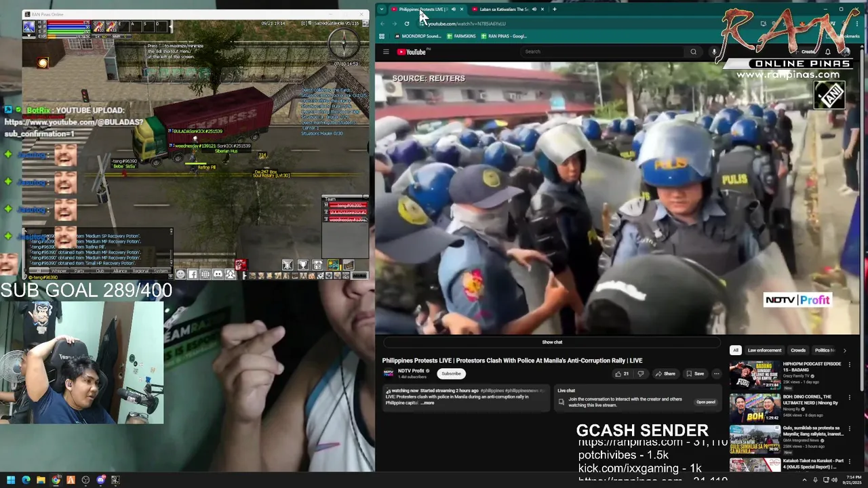Open options menu for Katakot-Takot na Kurakot video
868x488 pixels.
[849, 461]
